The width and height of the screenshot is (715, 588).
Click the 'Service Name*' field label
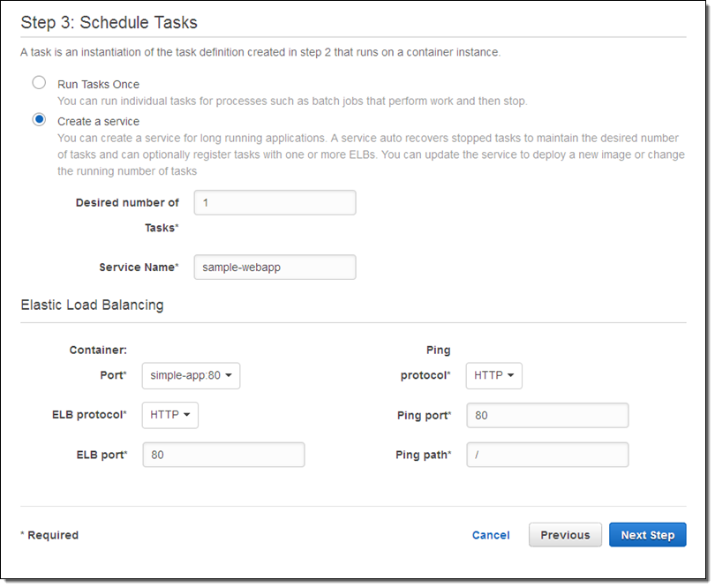[139, 268]
